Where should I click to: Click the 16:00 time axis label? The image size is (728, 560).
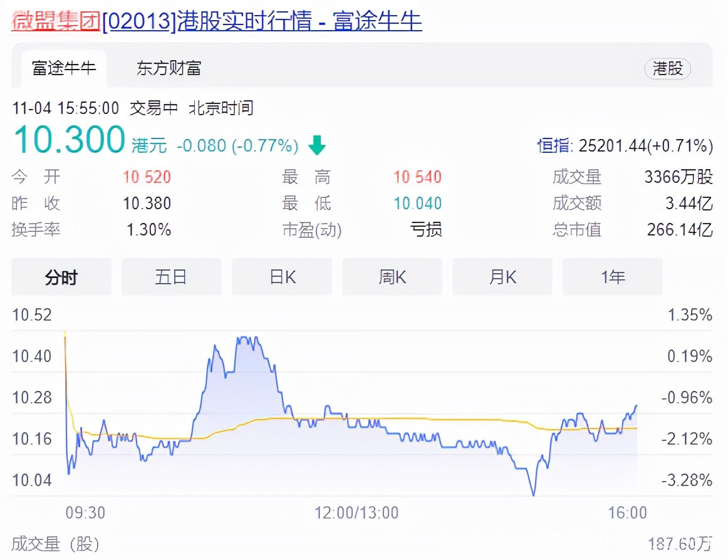tap(627, 512)
